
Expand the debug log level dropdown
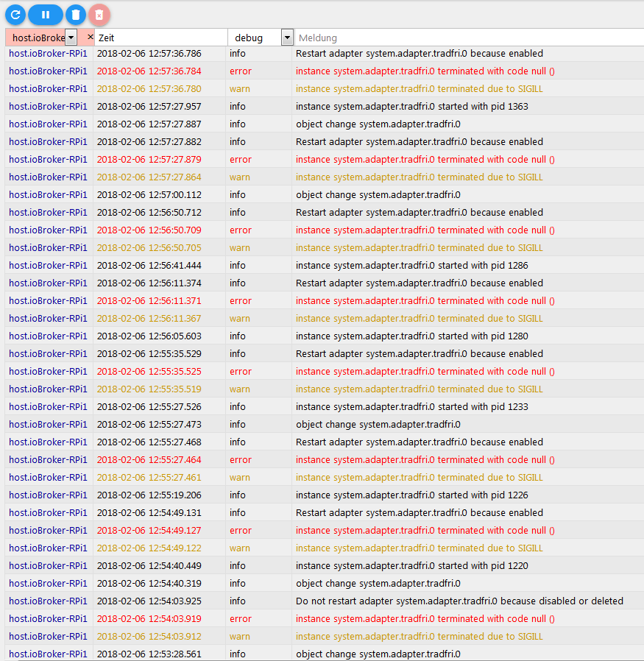pyautogui.click(x=287, y=38)
